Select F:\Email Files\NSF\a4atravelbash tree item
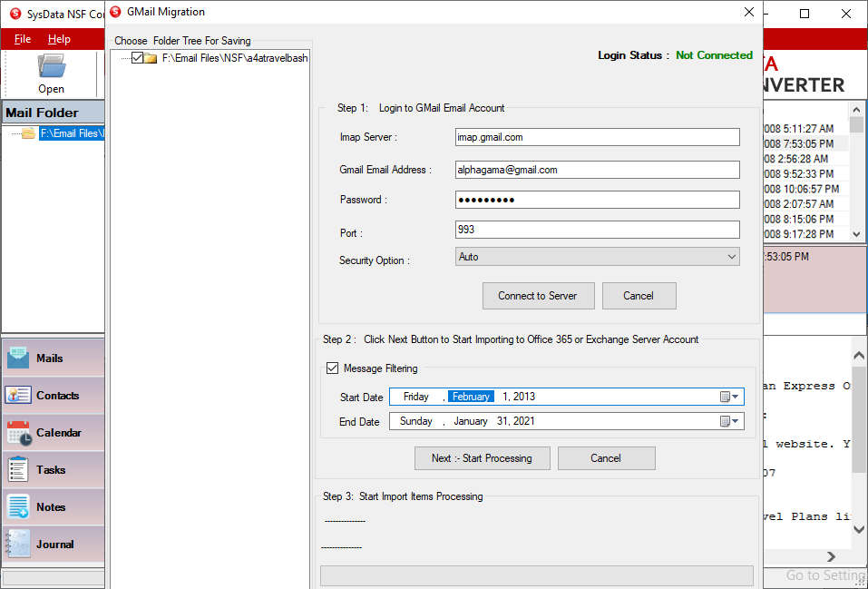Screen dimensions: 868x589 [235, 58]
